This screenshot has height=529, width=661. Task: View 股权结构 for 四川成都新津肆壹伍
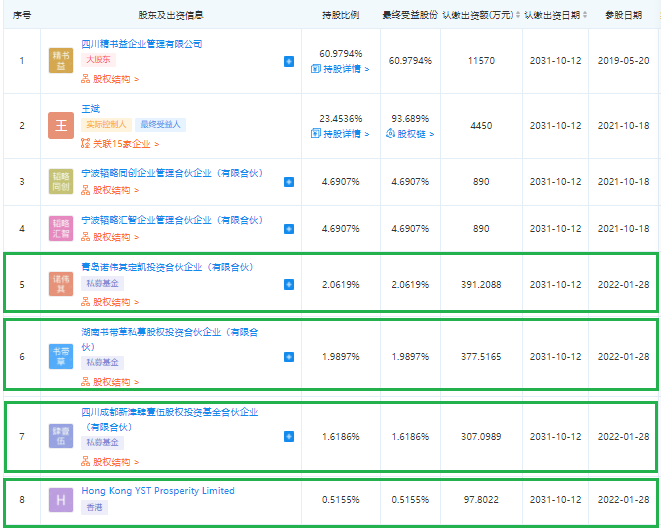coord(110,462)
